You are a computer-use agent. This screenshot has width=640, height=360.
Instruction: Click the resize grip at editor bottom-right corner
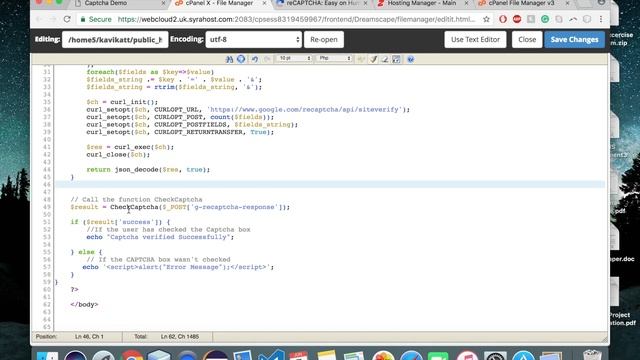click(604, 339)
